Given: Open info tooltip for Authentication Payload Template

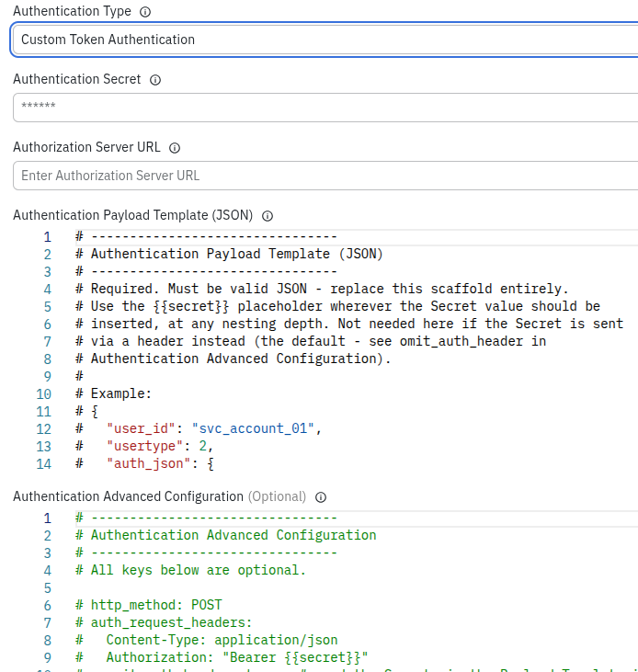Looking at the screenshot, I should (x=268, y=216).
